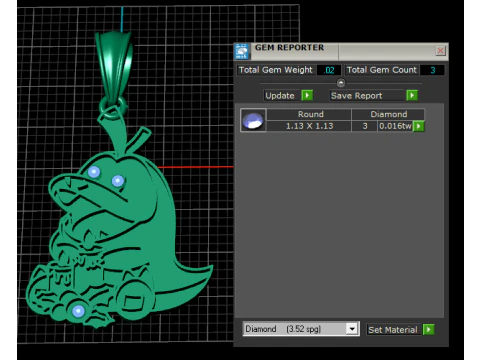This screenshot has width=480, height=360.
Task: Click the Total Gem Count label
Action: pos(382,70)
